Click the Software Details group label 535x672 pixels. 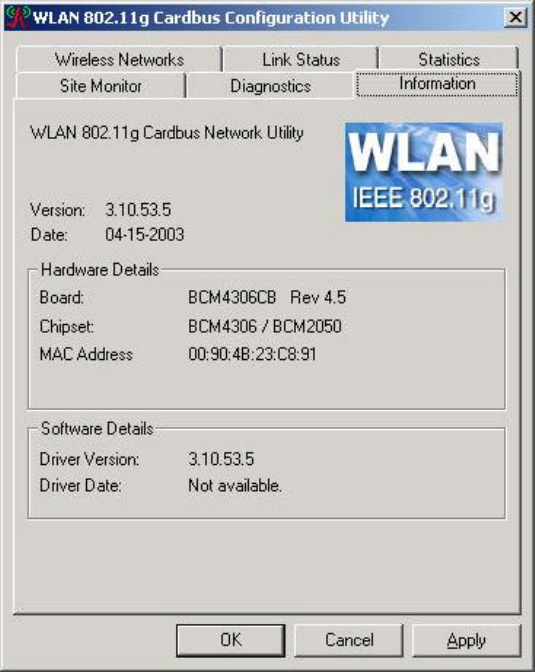click(97, 429)
